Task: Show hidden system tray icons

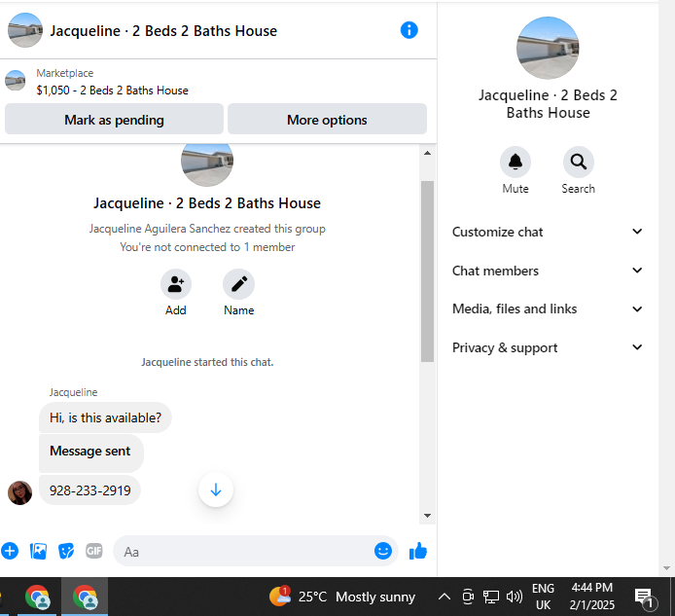Action: [x=444, y=597]
